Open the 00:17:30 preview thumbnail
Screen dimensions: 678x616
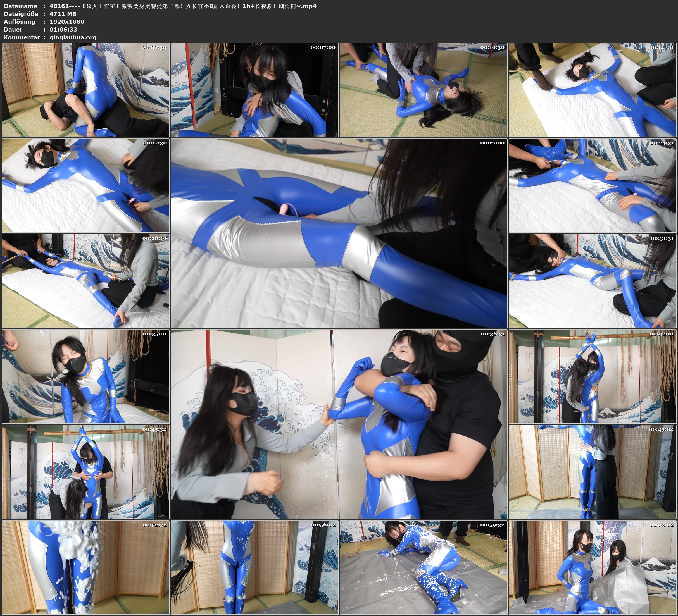[85, 185]
